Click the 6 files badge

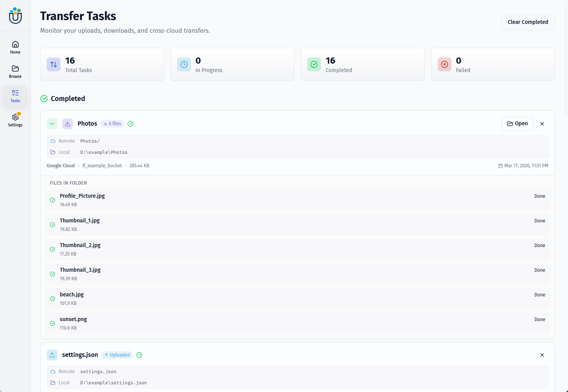click(112, 124)
